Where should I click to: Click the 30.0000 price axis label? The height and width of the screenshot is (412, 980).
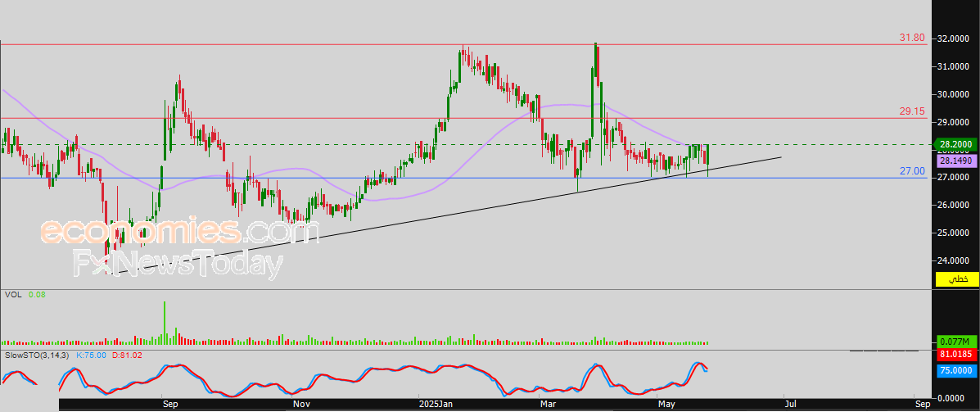(x=952, y=94)
